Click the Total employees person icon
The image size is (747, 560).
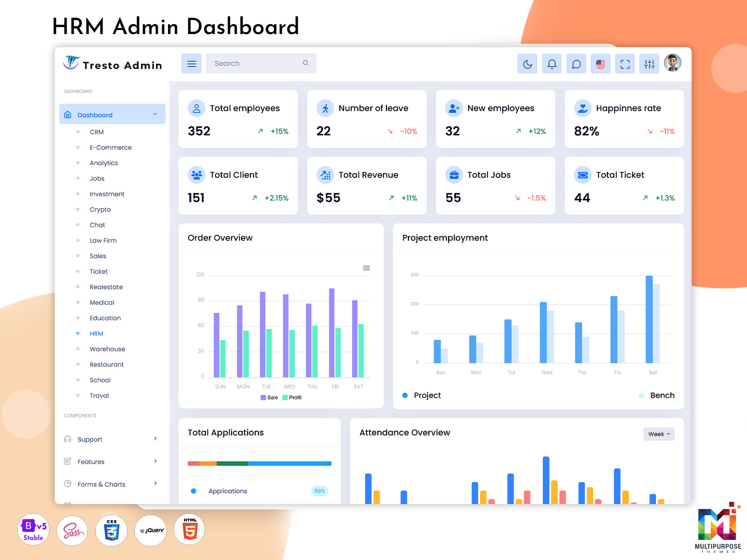197,108
